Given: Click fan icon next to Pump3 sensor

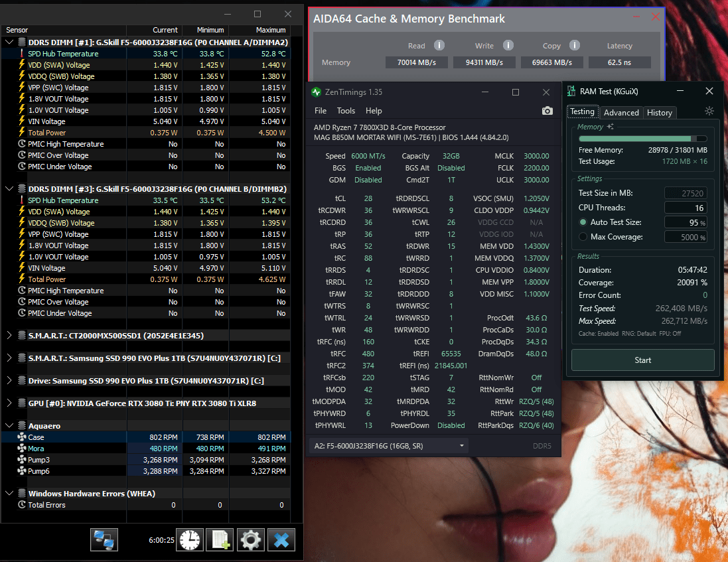Looking at the screenshot, I should (x=22, y=459).
